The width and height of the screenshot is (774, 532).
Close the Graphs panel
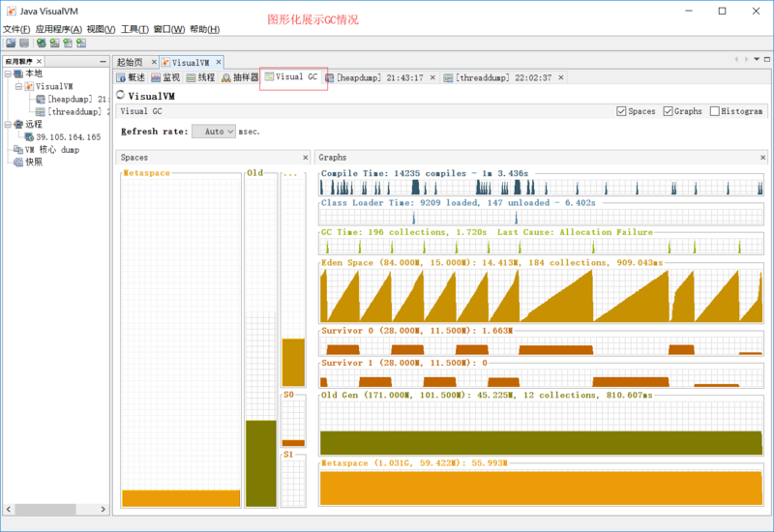coord(762,158)
